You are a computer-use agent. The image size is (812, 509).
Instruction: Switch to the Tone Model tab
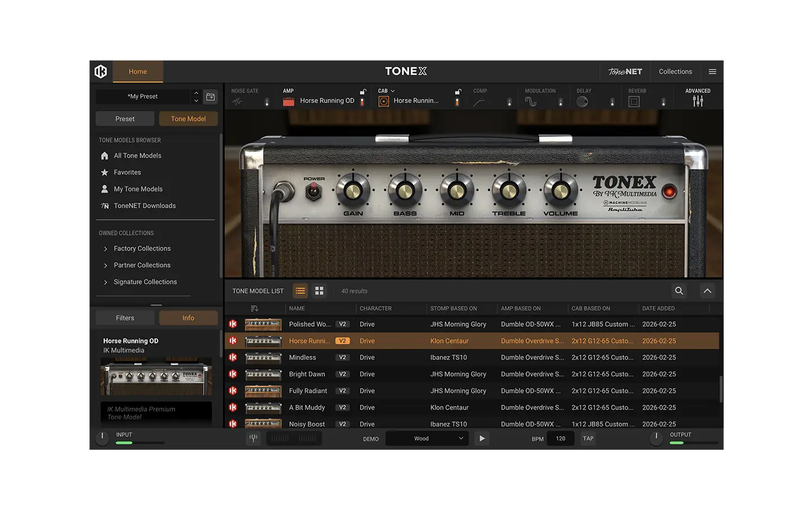pos(188,119)
